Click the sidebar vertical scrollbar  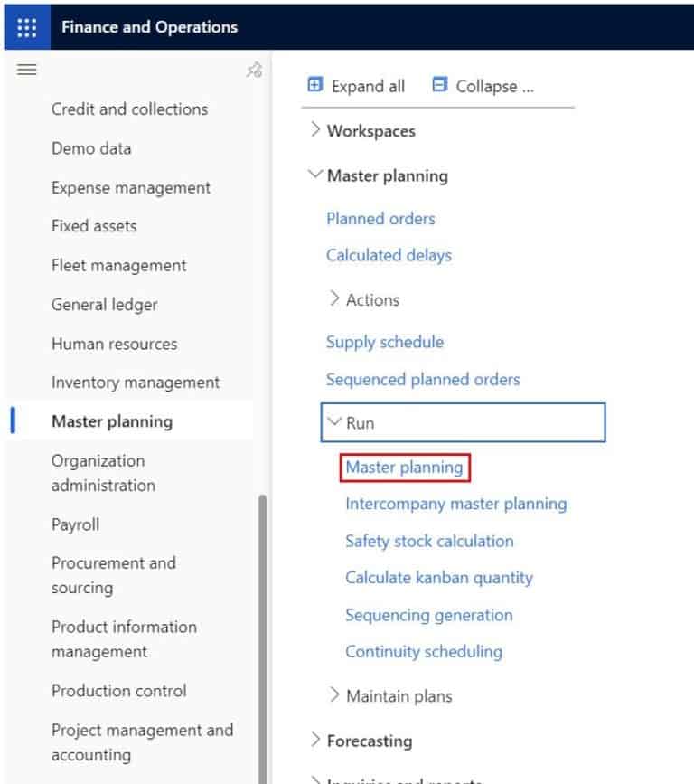coord(263,633)
